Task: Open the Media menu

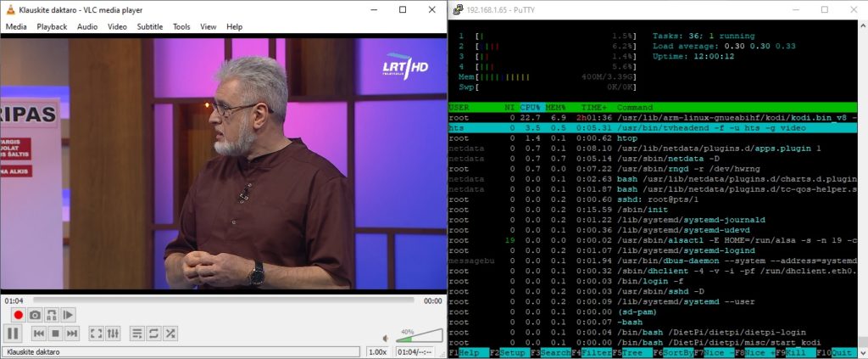Action: [x=16, y=26]
